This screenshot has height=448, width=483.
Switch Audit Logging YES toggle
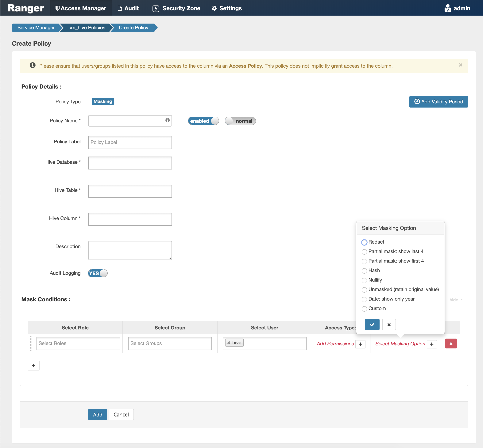point(98,273)
